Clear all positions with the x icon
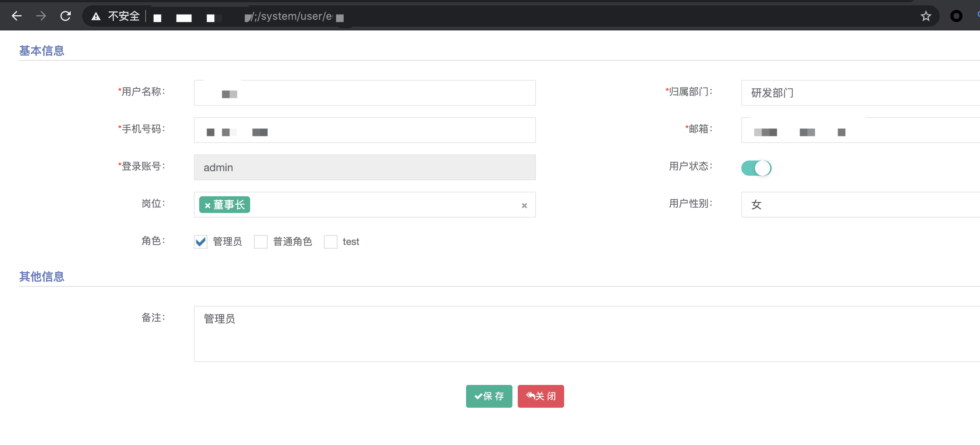 coord(524,205)
